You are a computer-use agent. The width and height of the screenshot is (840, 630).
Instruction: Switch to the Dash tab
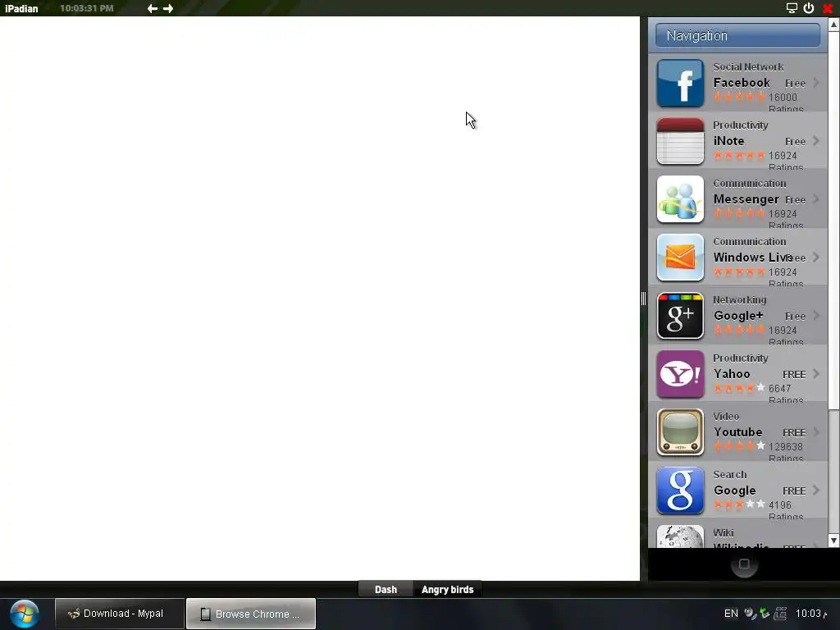(386, 589)
